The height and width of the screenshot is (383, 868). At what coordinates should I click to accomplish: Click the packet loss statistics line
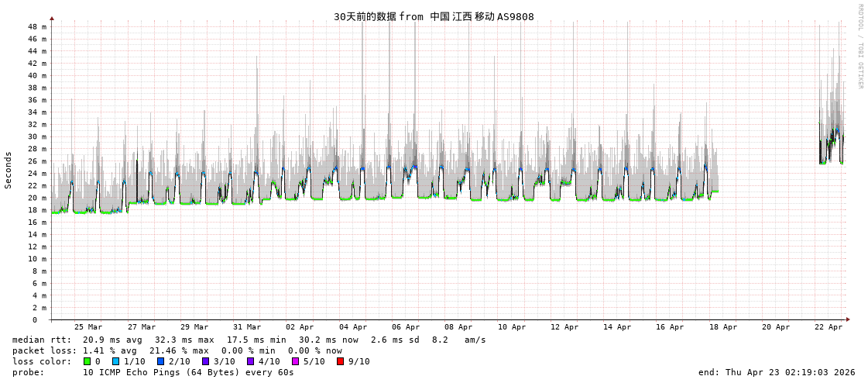pyautogui.click(x=177, y=350)
